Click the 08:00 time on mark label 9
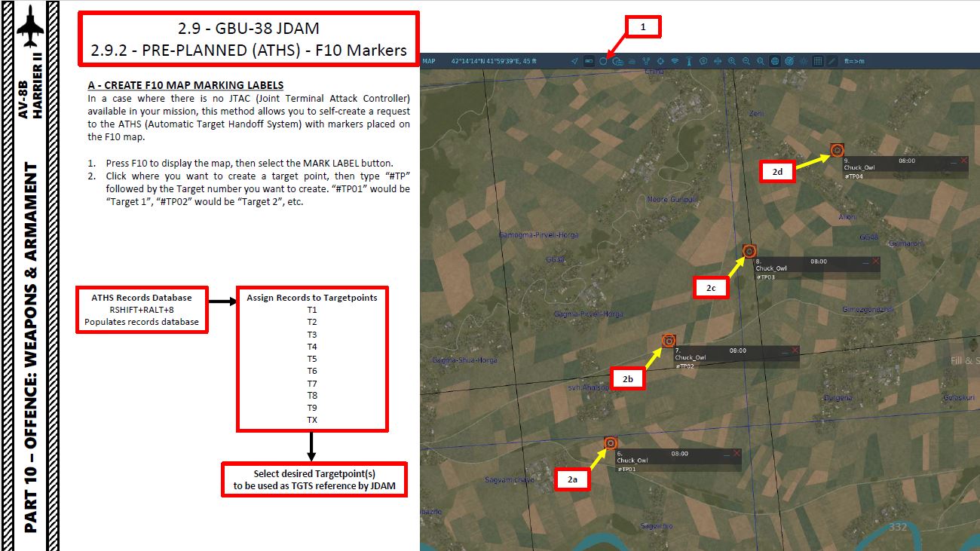 907,161
